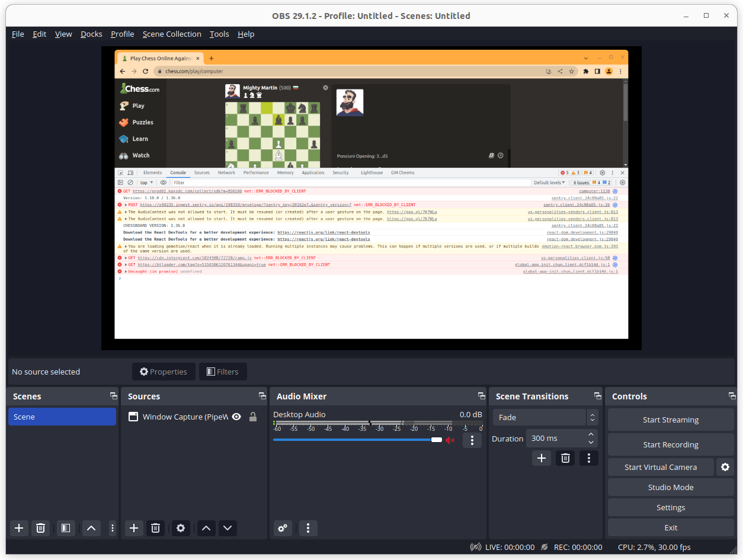This screenshot has height=560, width=743.
Task: Open Settings from Controls dock
Action: click(x=671, y=507)
